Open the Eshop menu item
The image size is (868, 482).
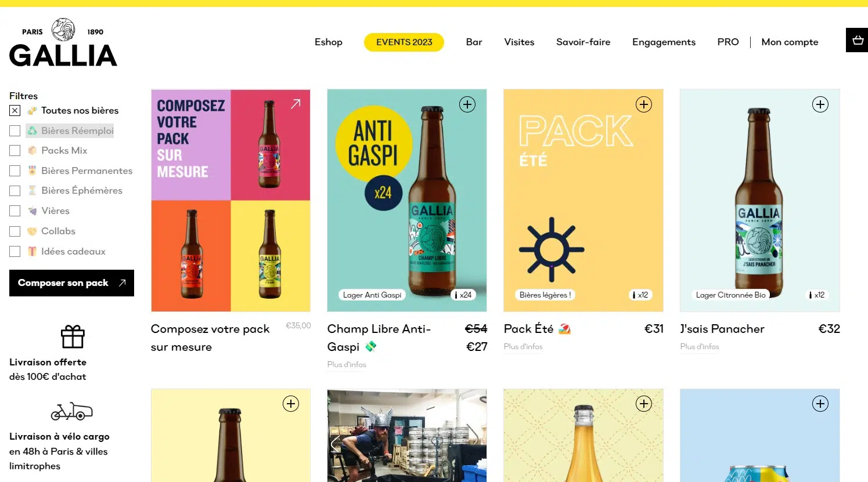tap(329, 42)
